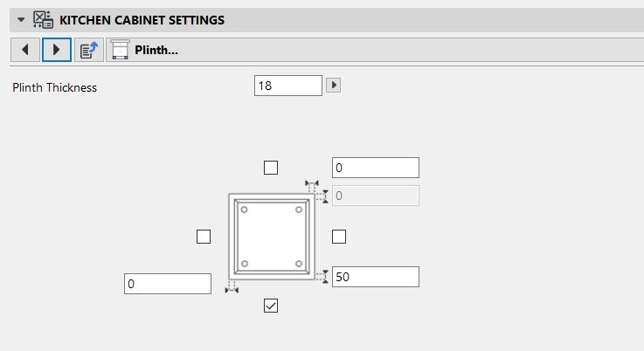The height and width of the screenshot is (351, 644).
Task: Open the arrow menu beside Plinth Thickness
Action: pyautogui.click(x=333, y=86)
